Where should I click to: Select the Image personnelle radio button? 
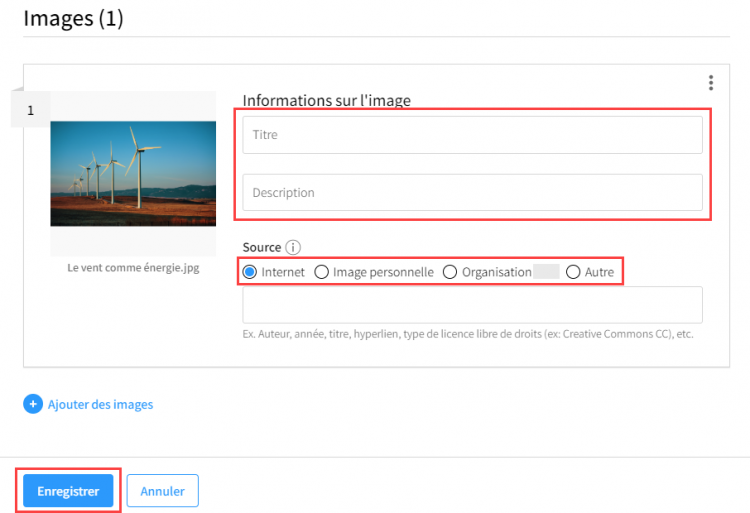pos(321,272)
